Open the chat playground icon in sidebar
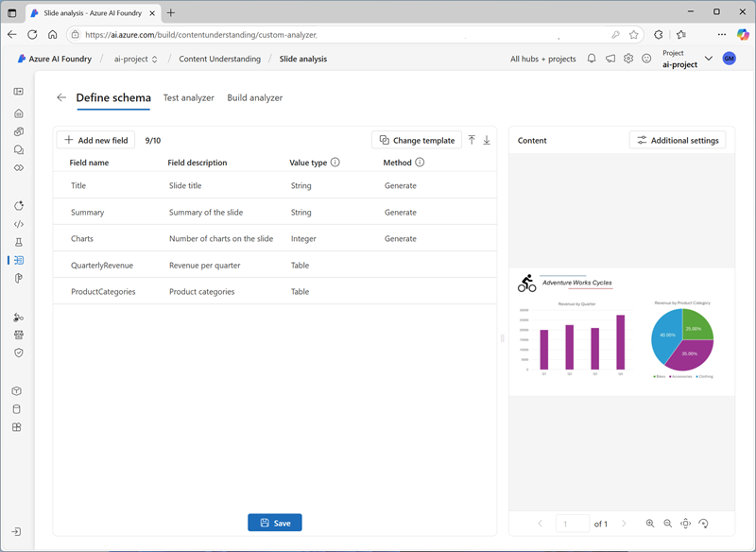Screen dimensions: 756x552 18,150
